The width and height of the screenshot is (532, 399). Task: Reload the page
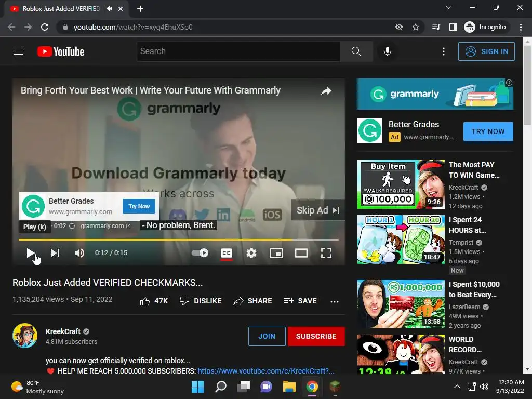pos(45,27)
